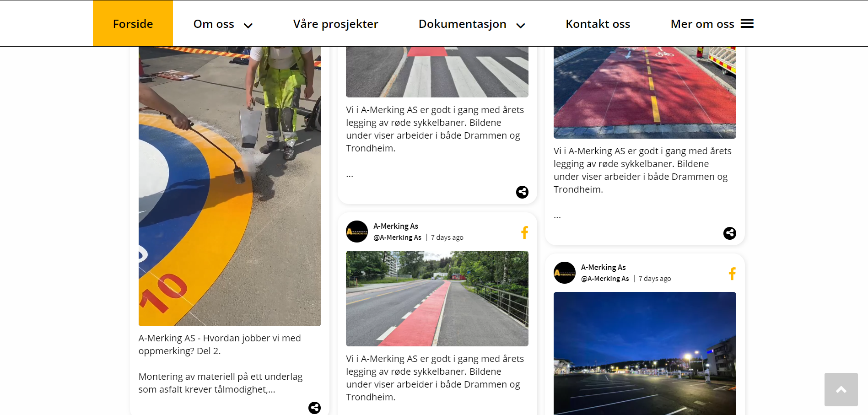This screenshot has height=415, width=868.
Task: Click A-Merking avatar on night parking post
Action: click(x=565, y=273)
